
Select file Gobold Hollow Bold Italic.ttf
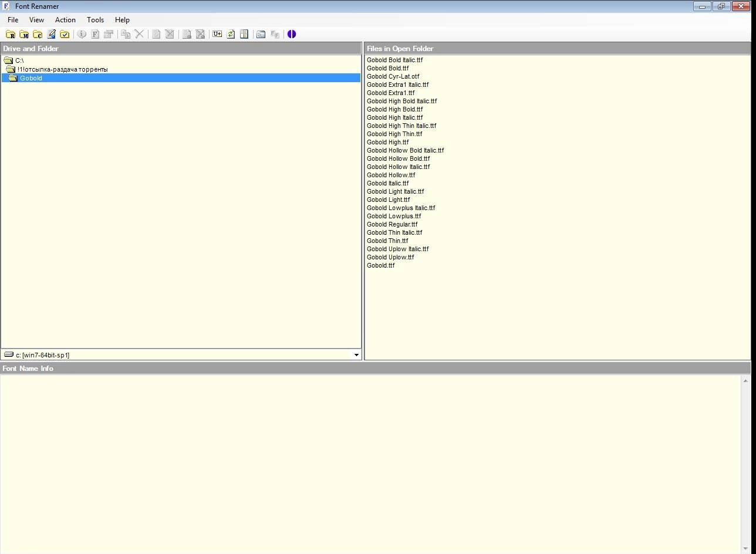[405, 150]
